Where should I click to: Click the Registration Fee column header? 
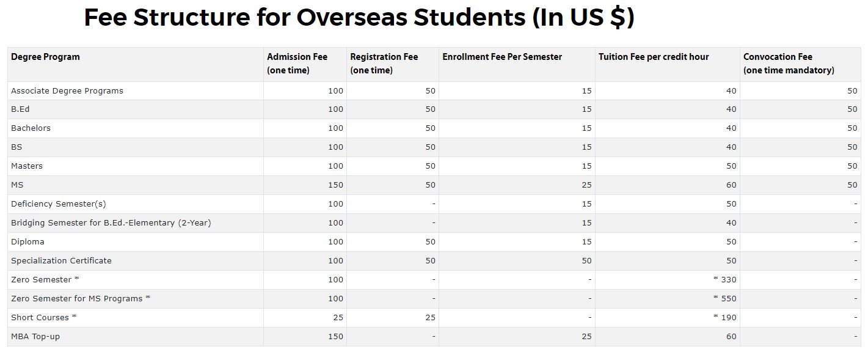tap(384, 64)
